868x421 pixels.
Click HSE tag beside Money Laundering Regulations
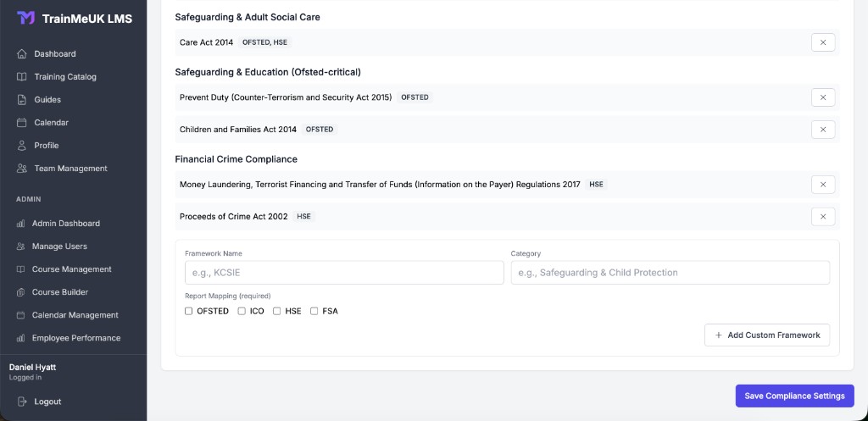tap(596, 184)
